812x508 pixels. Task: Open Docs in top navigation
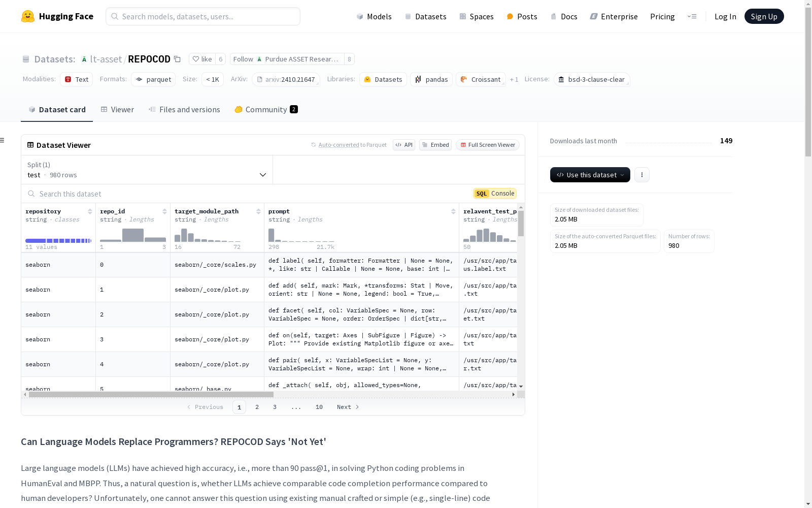click(564, 16)
